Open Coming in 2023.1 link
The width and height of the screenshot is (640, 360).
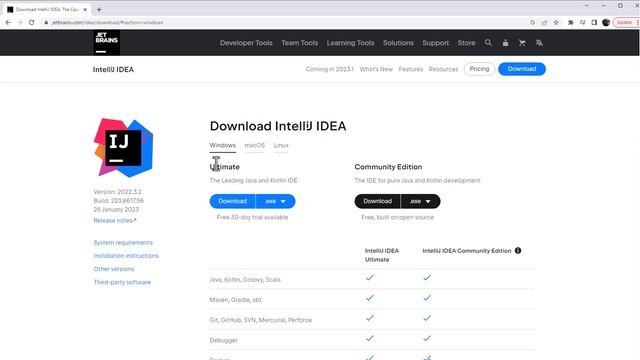point(329,69)
